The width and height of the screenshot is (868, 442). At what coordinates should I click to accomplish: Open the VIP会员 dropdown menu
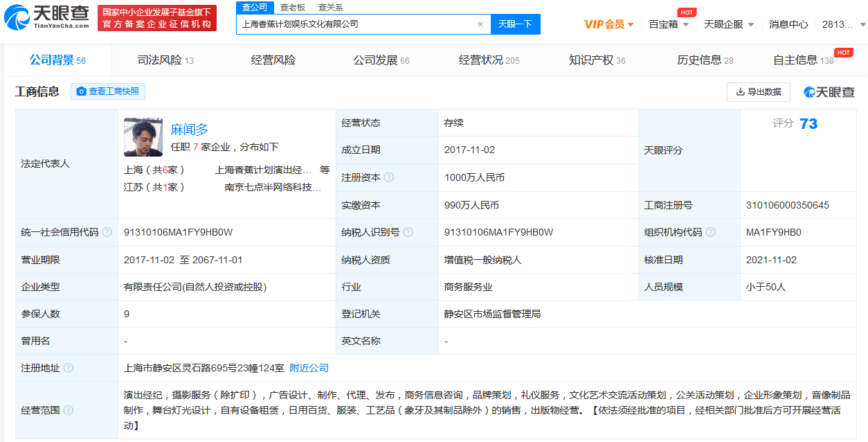click(608, 24)
